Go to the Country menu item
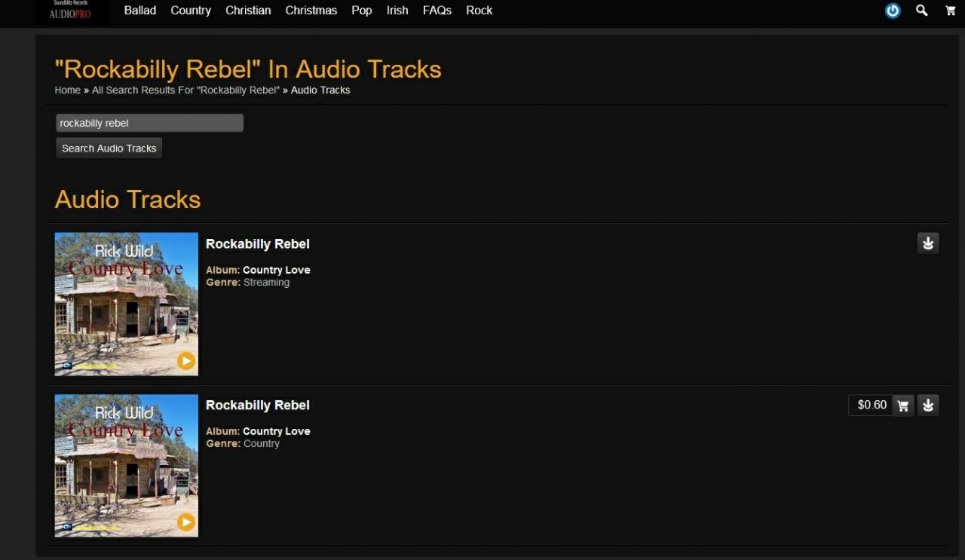965x560 pixels. point(191,11)
